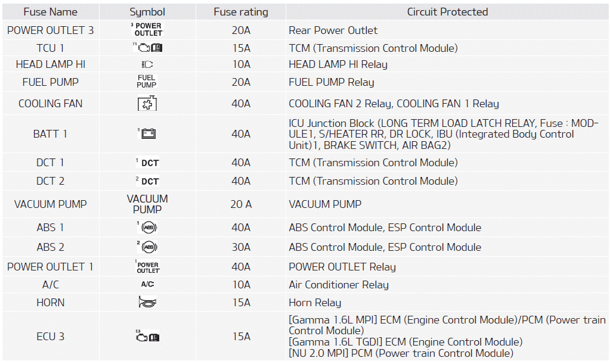Click the Horn Relay circuit text
The height and width of the screenshot is (364, 610).
click(x=315, y=303)
